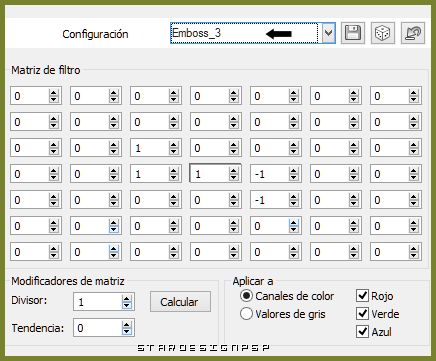
Task: Use the spinner of the center matrix cell
Action: [234, 174]
